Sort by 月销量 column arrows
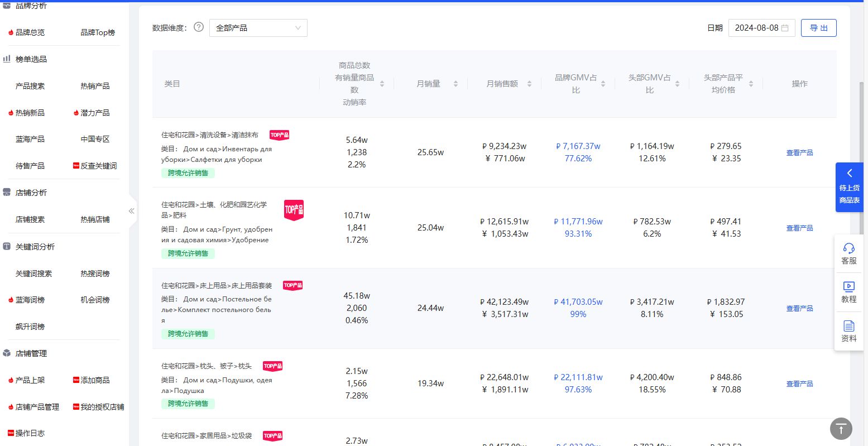Viewport: 868px width, 446px height. [x=455, y=84]
